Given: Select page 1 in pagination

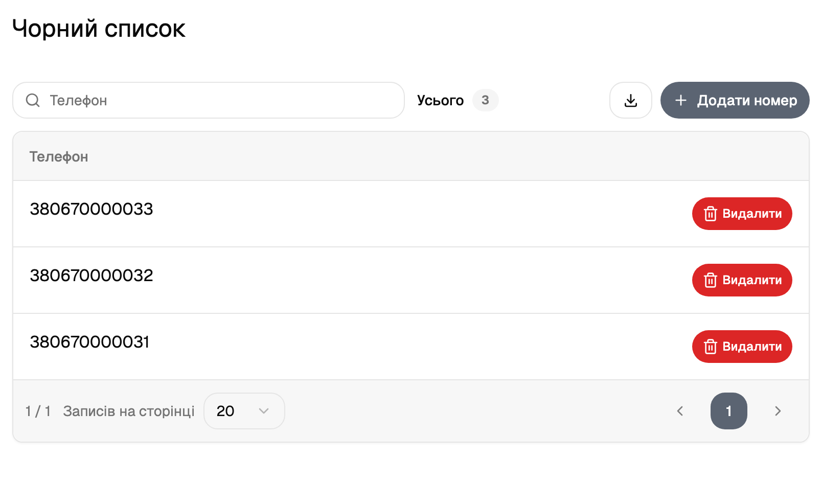Looking at the screenshot, I should pos(728,411).
